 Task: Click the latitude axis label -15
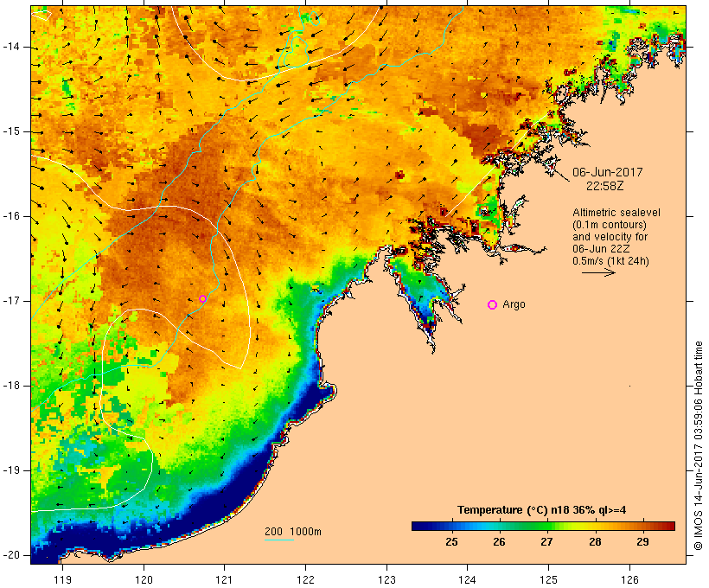[x=11, y=131]
